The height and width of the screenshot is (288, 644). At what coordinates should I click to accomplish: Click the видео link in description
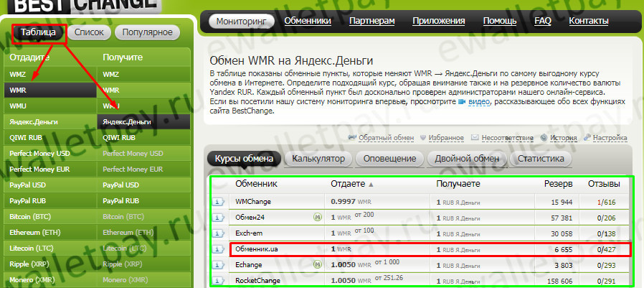pos(479,101)
